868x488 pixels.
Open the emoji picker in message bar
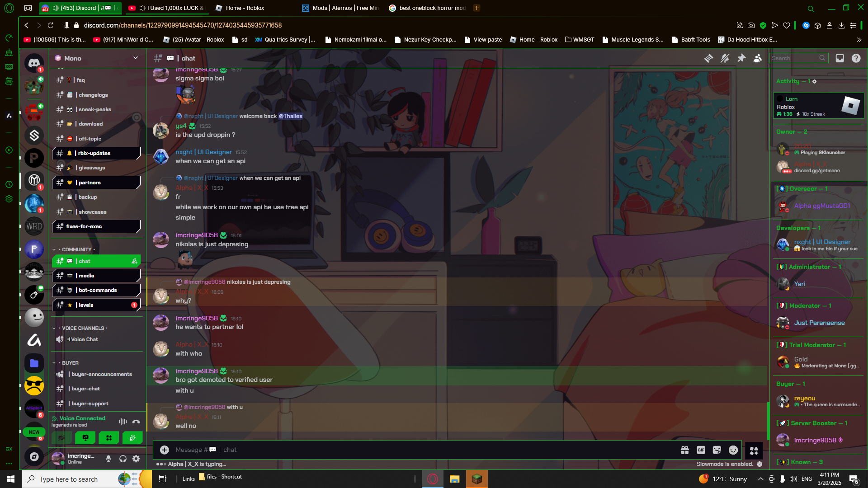733,450
